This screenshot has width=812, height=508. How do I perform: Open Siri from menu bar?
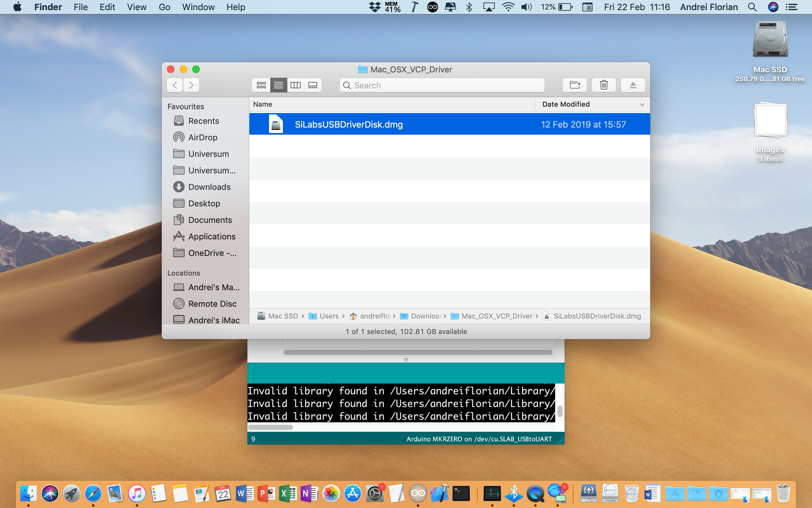[x=773, y=7]
